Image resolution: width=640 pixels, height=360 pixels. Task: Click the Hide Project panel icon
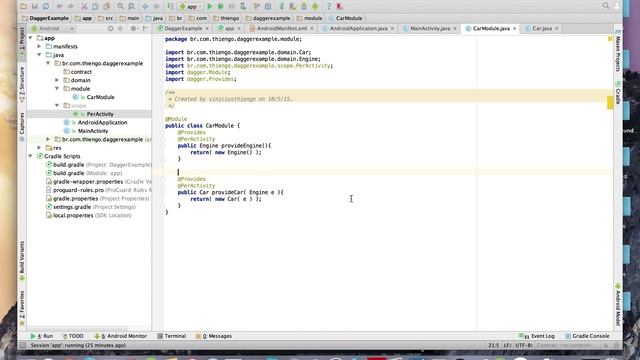[145, 29]
